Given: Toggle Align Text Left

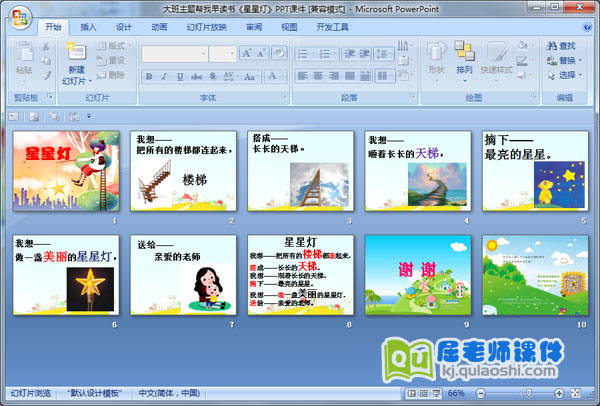Looking at the screenshot, I should [x=302, y=76].
